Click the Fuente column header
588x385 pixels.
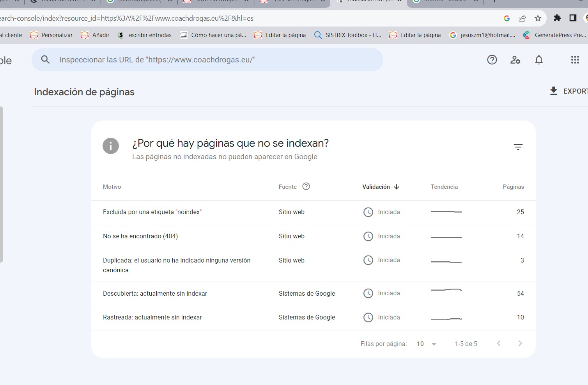click(x=288, y=187)
